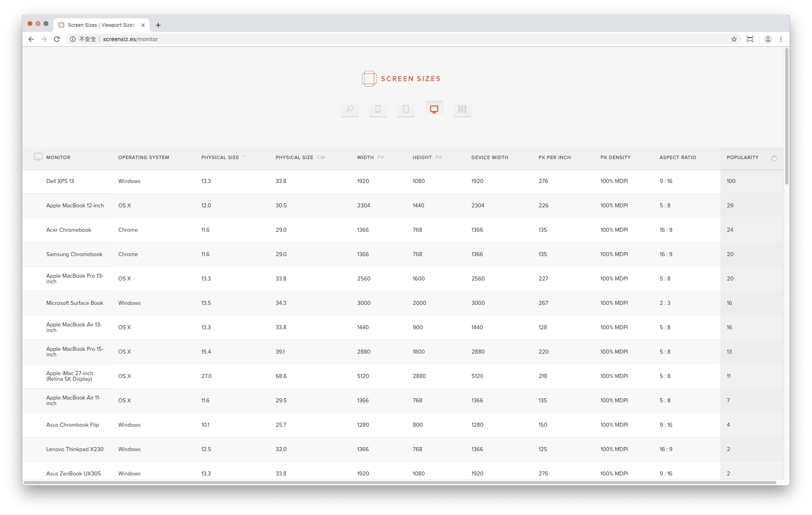812x515 pixels.
Task: Click the Dell XPS 13 row
Action: coord(60,181)
